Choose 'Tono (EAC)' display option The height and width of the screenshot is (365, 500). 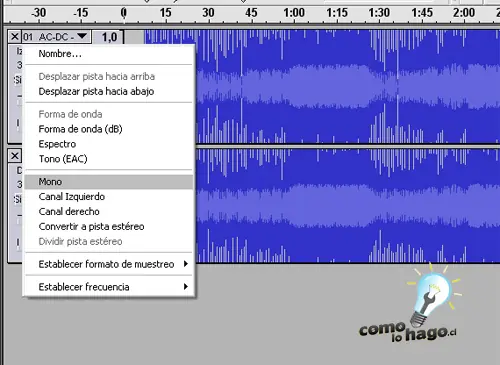tap(109, 159)
